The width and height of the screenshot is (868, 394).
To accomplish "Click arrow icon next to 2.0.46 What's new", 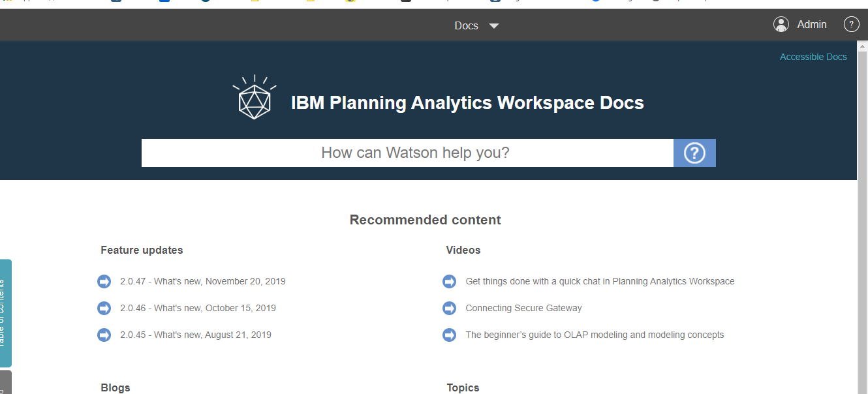I will [x=104, y=308].
